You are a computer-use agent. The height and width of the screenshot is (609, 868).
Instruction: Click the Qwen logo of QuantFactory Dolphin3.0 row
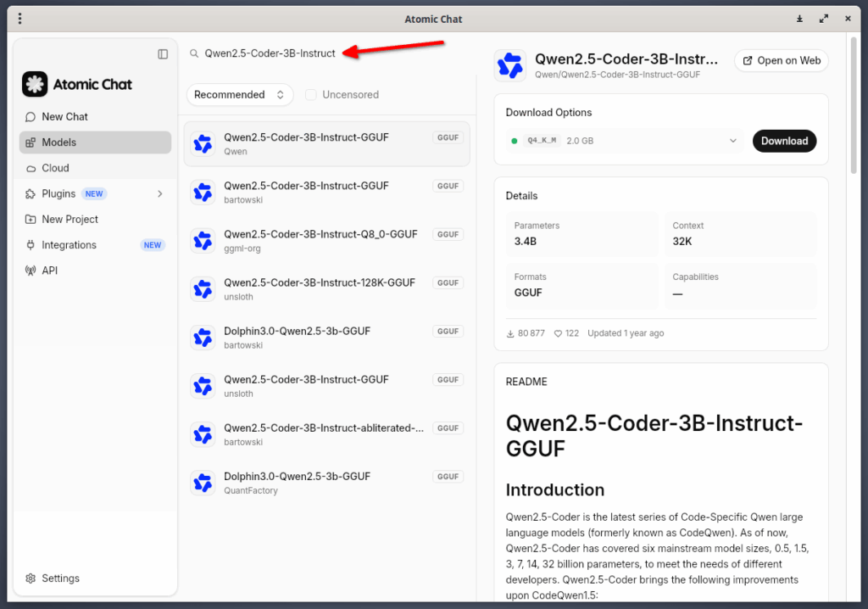click(x=203, y=483)
